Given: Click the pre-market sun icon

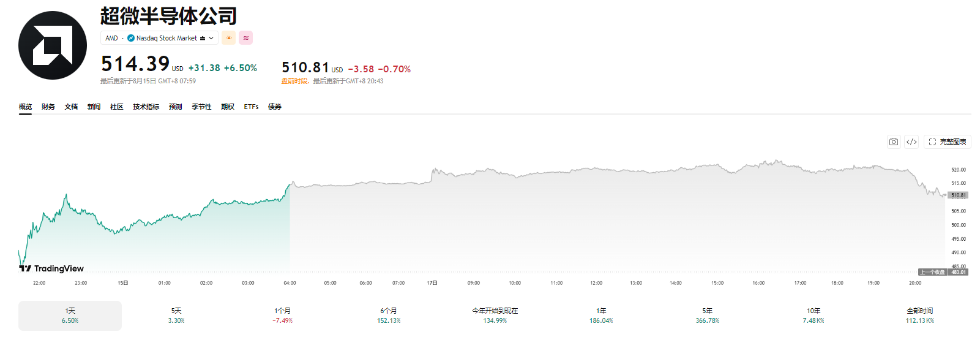Looking at the screenshot, I should point(228,38).
